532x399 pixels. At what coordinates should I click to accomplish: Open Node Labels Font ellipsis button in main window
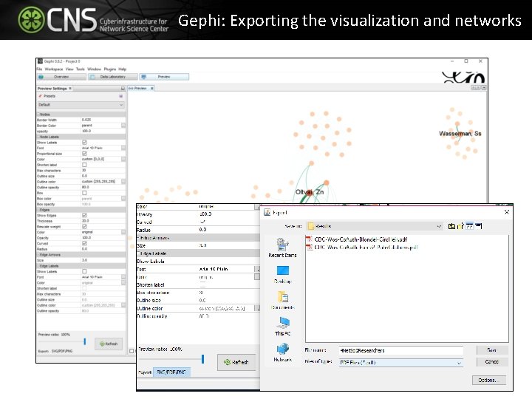click(x=123, y=148)
